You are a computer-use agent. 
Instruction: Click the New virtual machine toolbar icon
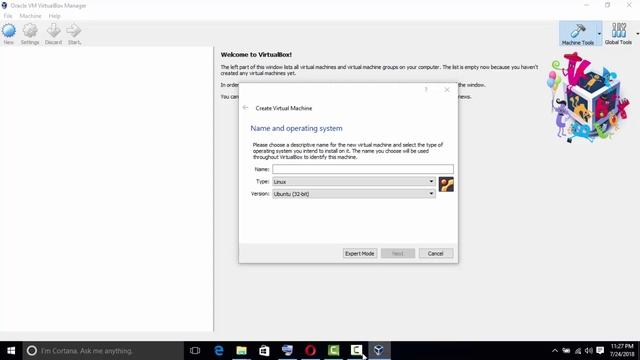(9, 33)
